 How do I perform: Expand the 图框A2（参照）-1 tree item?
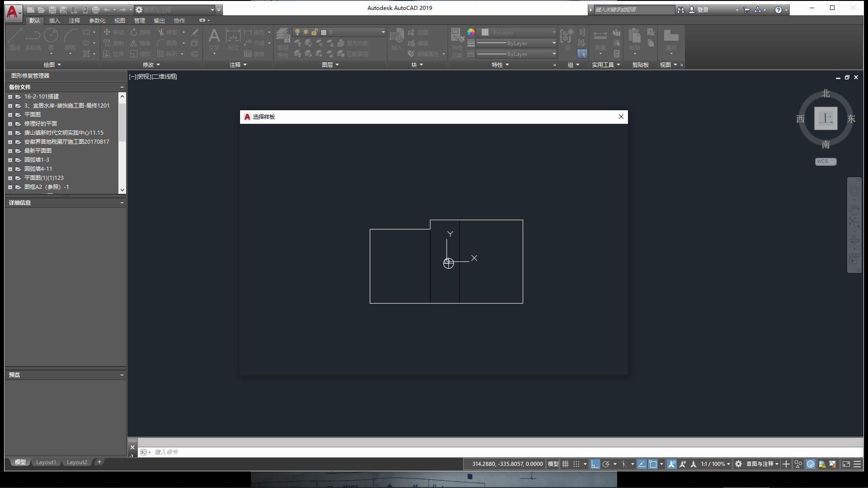point(10,187)
